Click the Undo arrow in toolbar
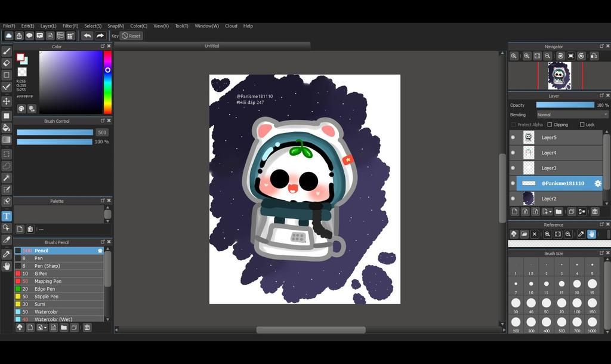 tap(87, 36)
